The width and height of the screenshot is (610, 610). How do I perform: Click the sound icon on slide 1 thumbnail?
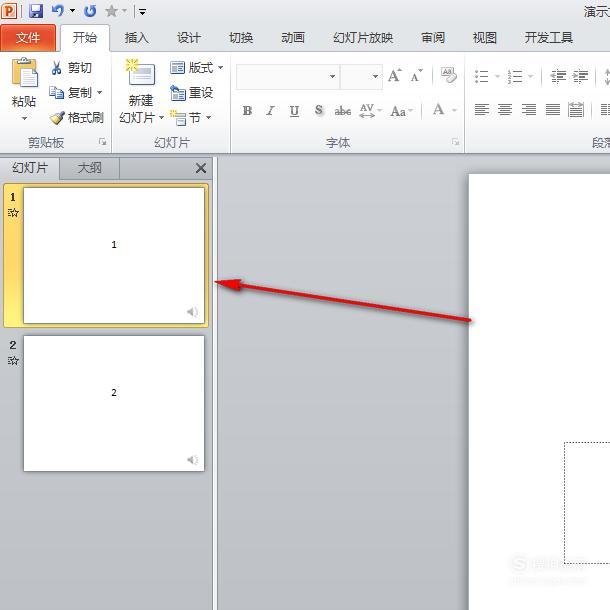tap(192, 312)
